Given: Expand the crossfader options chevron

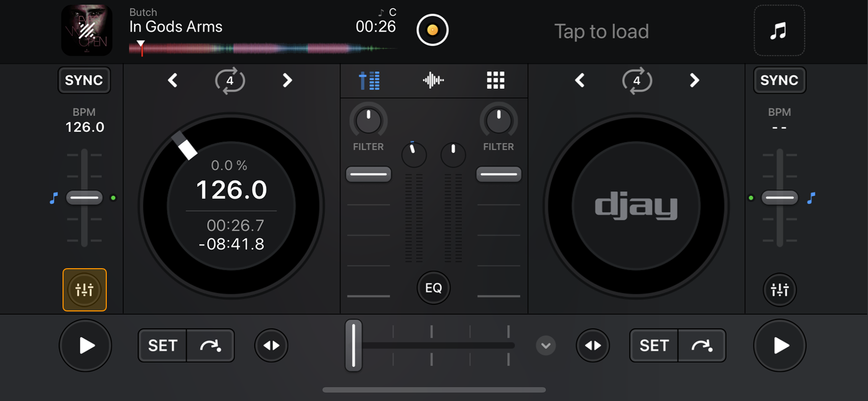Looking at the screenshot, I should click(x=546, y=346).
